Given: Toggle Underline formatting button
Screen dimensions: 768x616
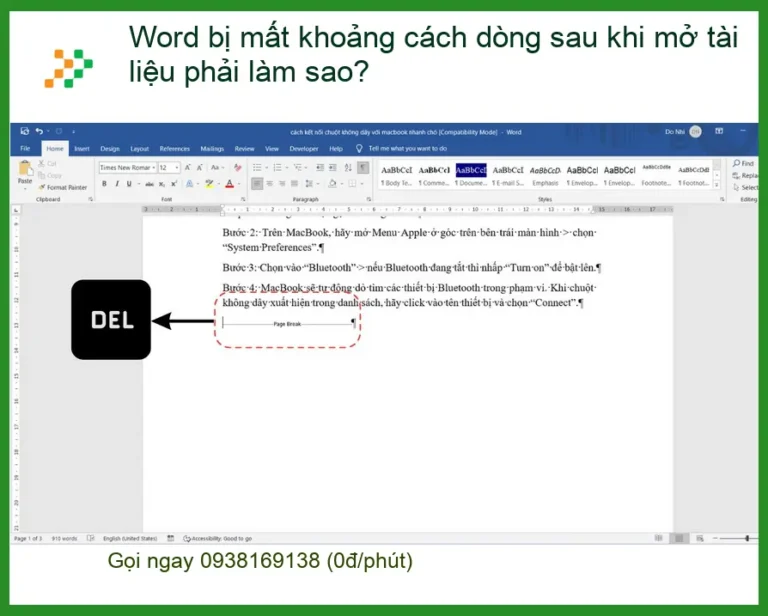Looking at the screenshot, I should 129,184.
